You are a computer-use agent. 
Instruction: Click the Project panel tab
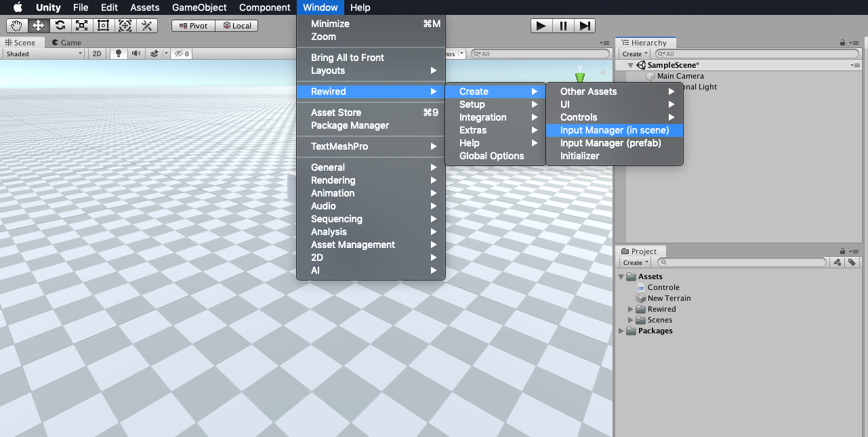click(640, 251)
